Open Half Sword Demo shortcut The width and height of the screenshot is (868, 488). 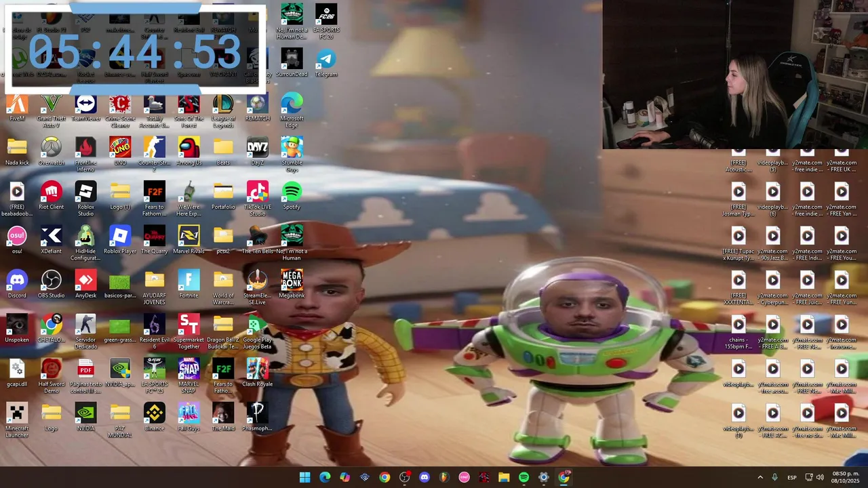[x=52, y=376]
